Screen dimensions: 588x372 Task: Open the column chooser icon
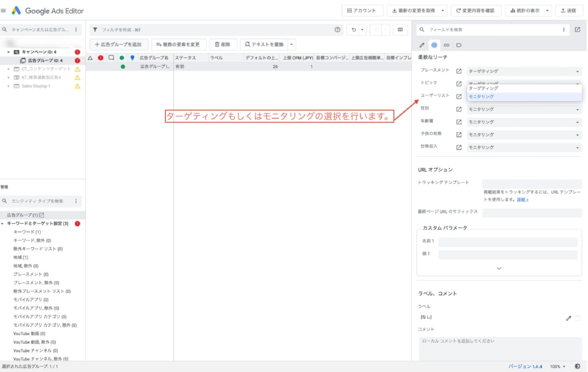point(400,29)
